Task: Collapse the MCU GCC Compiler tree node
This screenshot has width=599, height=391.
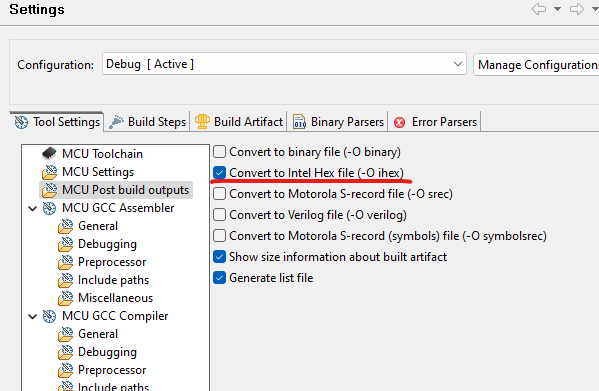Action: (33, 317)
